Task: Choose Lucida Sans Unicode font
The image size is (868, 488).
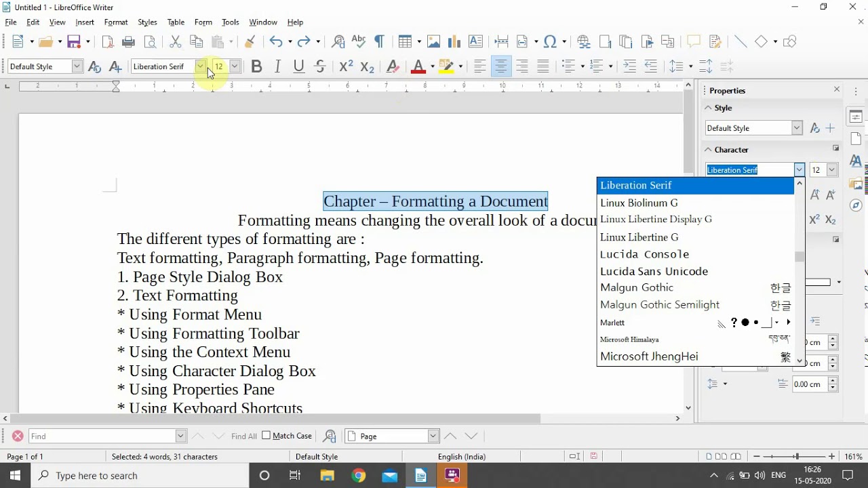Action: pyautogui.click(x=695, y=271)
